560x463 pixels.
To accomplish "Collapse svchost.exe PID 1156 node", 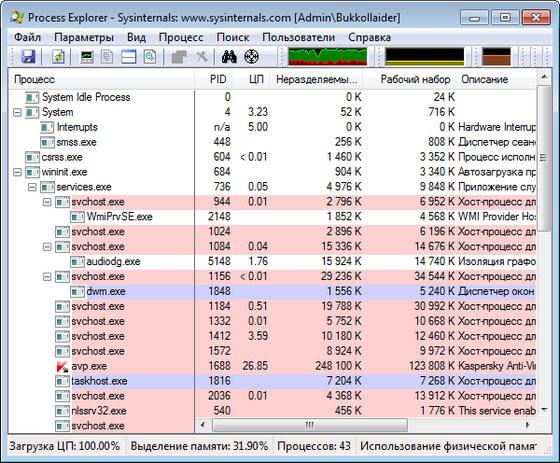I will tap(47, 277).
